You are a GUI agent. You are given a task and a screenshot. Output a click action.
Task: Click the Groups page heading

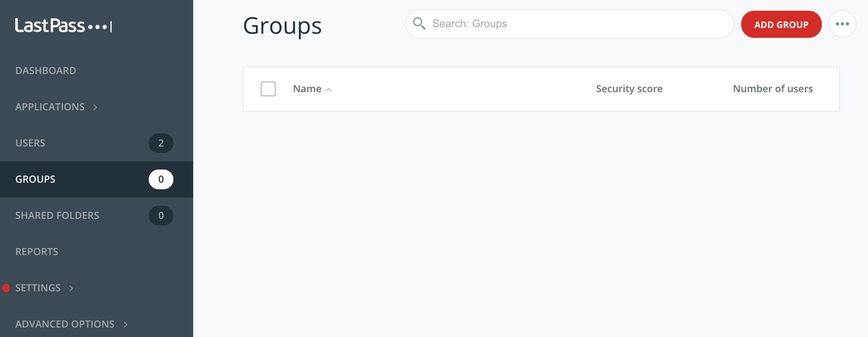click(x=282, y=26)
